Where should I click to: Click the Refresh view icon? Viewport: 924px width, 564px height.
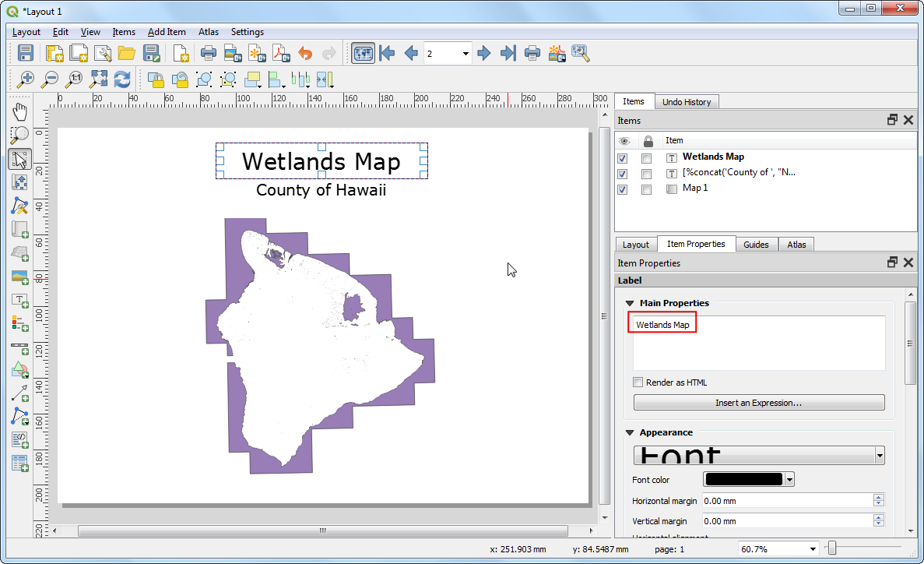pyautogui.click(x=122, y=79)
